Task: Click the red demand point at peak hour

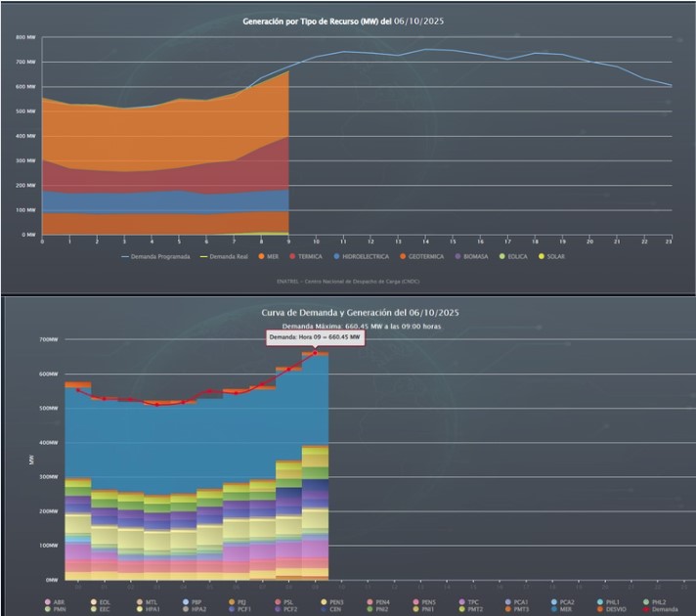Action: click(316, 353)
